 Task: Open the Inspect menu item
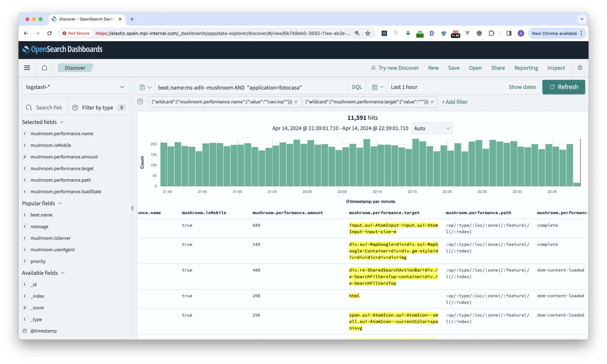[556, 68]
